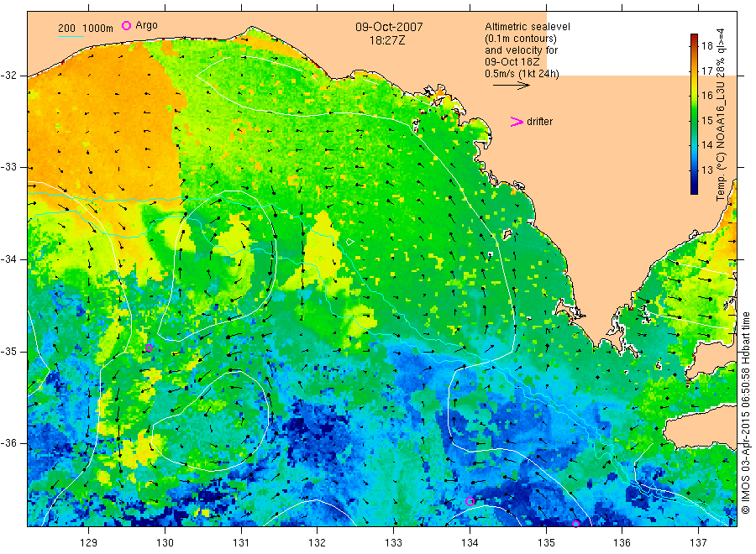Click the longitude axis label 136

coord(622,543)
